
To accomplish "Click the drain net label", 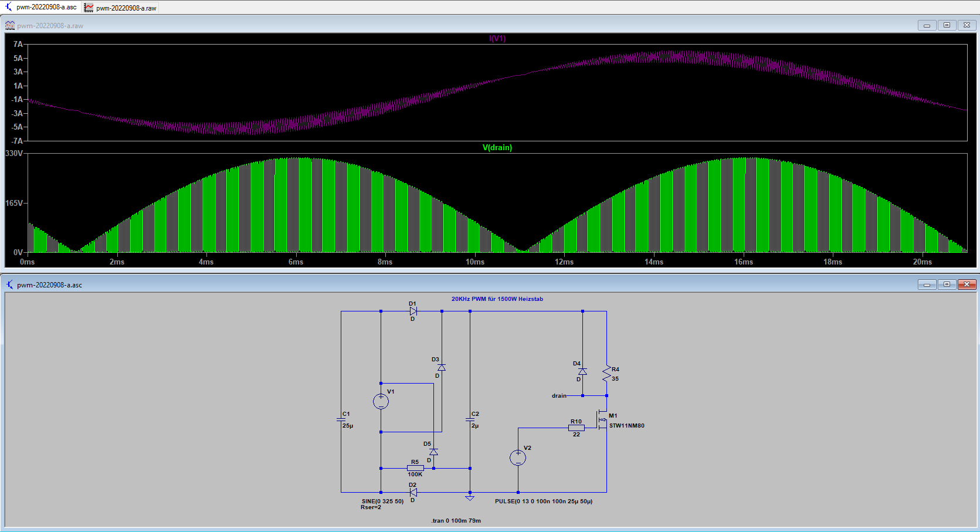I will pyautogui.click(x=559, y=396).
